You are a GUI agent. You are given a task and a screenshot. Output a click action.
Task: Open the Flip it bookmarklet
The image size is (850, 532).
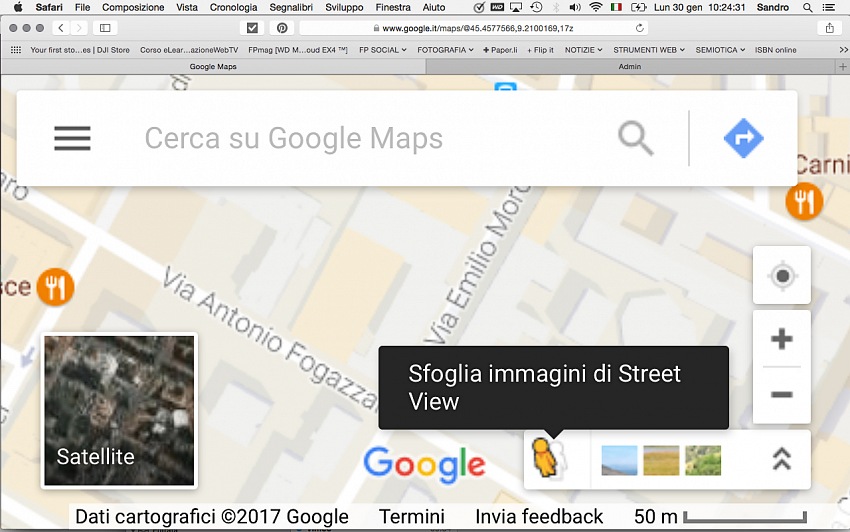click(x=540, y=50)
